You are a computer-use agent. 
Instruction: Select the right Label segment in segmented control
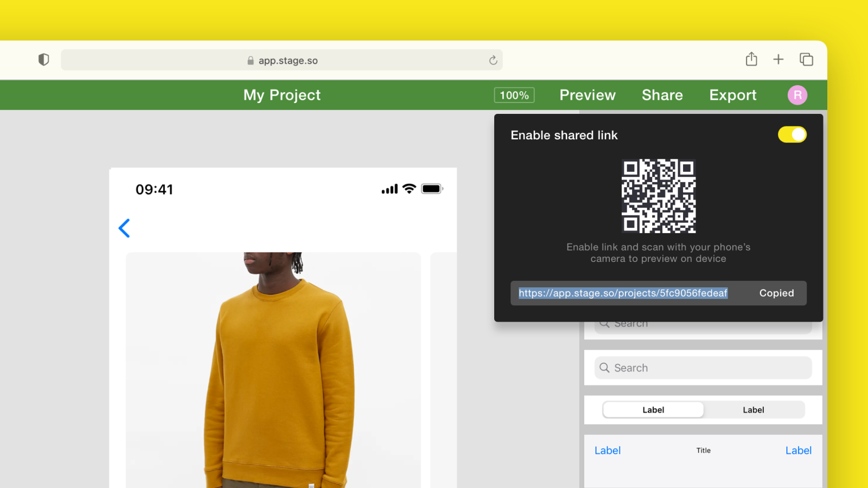tap(754, 410)
